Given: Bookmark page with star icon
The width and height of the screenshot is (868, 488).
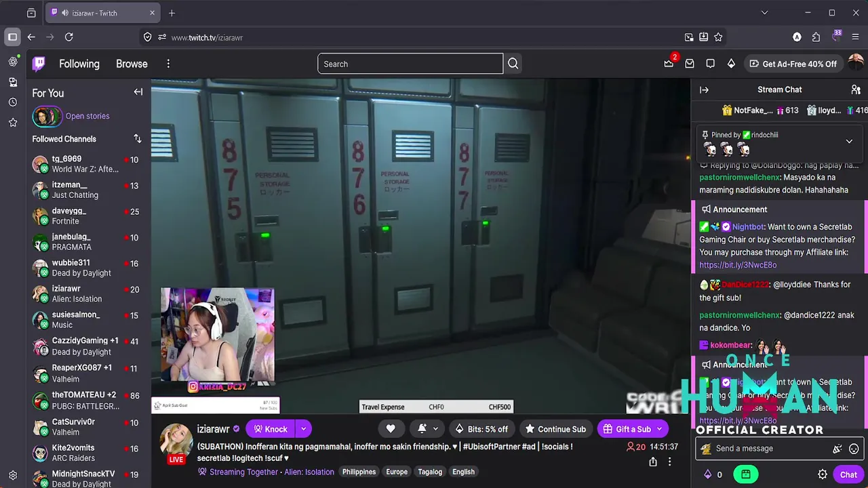Looking at the screenshot, I should (718, 37).
